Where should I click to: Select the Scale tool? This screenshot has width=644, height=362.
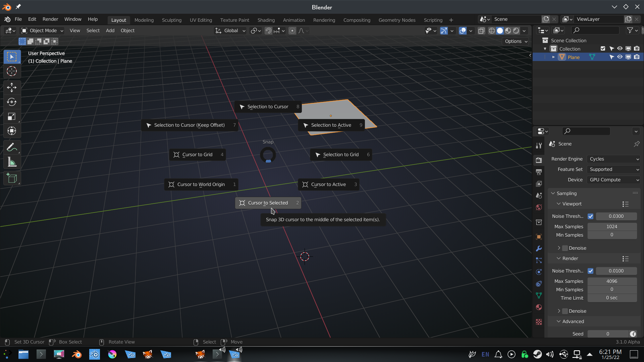(12, 117)
